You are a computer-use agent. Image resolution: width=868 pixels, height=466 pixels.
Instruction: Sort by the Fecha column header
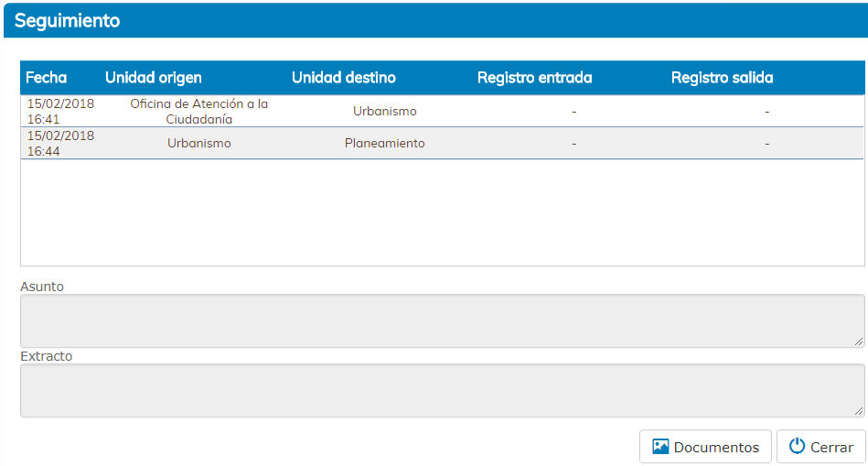tap(46, 78)
